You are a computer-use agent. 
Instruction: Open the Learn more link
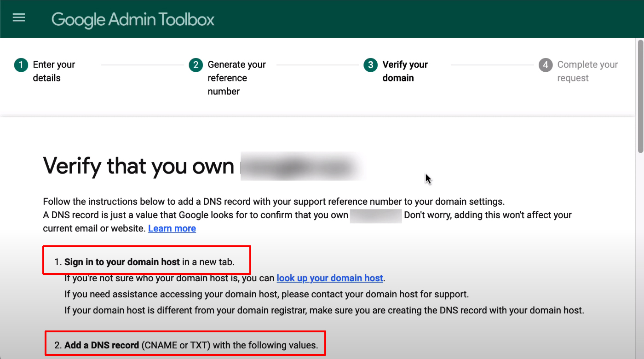tap(172, 228)
